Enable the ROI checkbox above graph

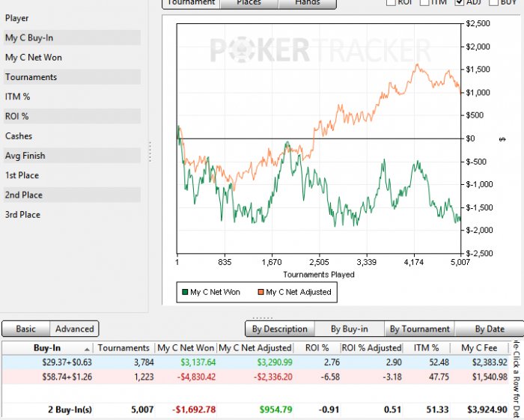pos(391,2)
